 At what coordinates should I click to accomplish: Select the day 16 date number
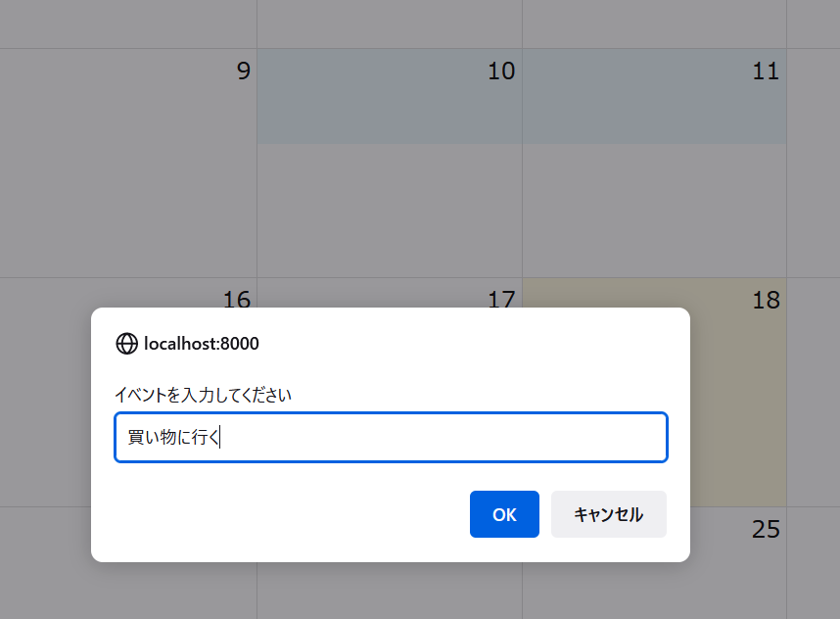(x=237, y=299)
